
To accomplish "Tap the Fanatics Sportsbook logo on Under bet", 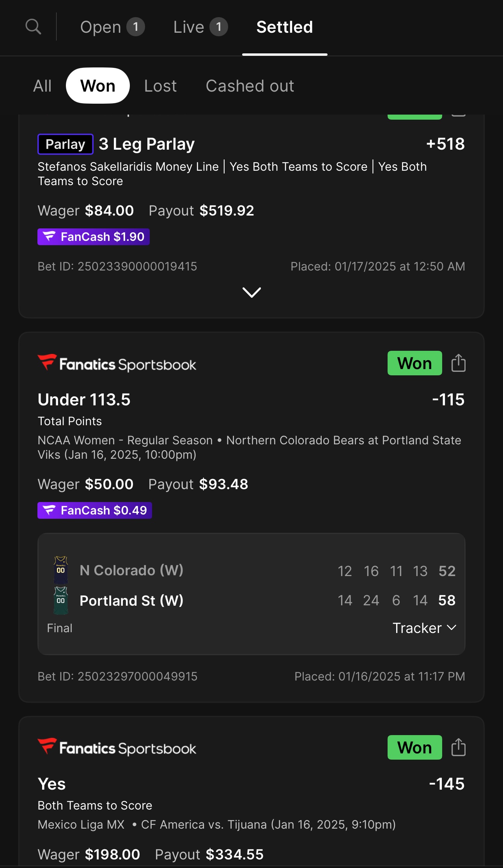I will pos(117,364).
